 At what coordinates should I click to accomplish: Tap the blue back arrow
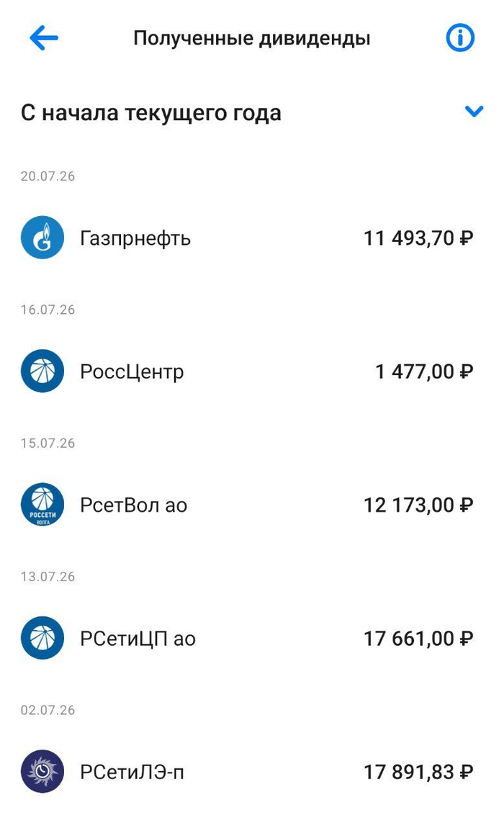pos(44,38)
